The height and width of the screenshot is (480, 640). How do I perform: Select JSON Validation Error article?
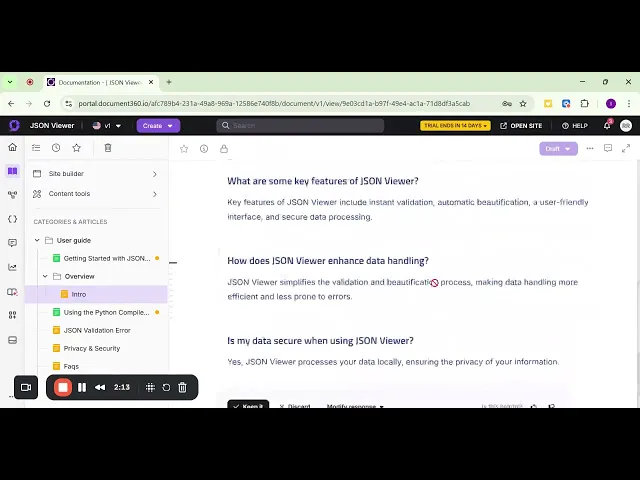97,330
